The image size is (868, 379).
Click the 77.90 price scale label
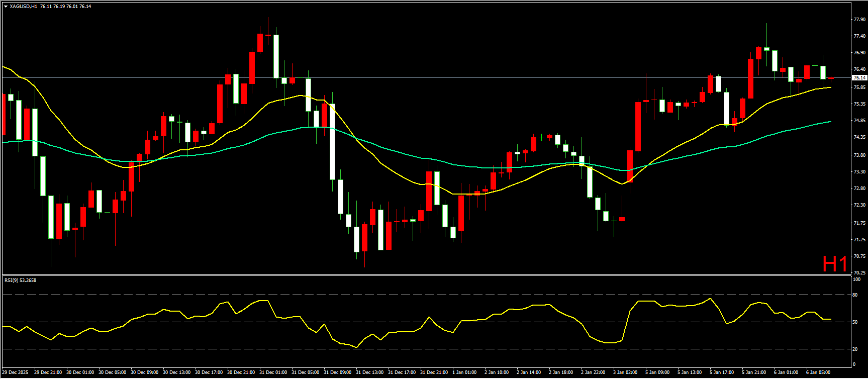(859, 20)
